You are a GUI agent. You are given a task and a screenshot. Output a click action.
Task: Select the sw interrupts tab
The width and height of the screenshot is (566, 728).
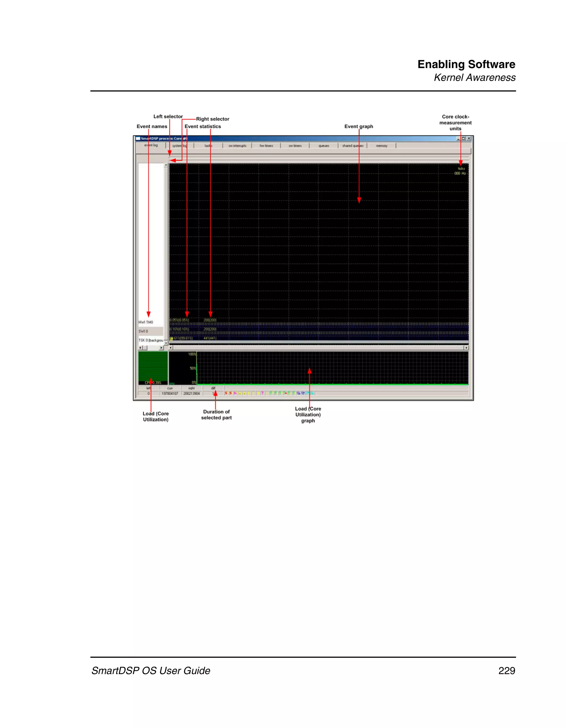tap(237, 146)
